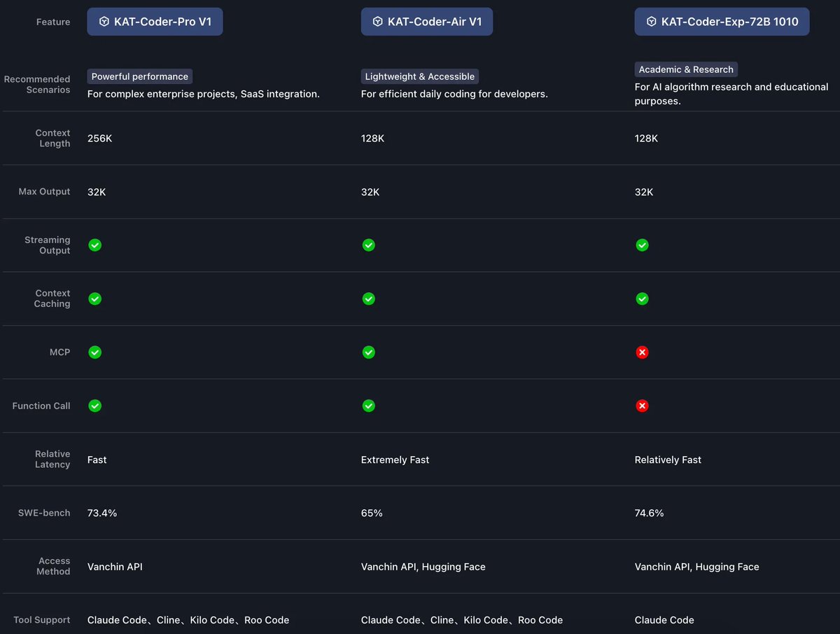Toggle Function Call for KAT-Coder-Pro
The height and width of the screenshot is (634, 840).
point(94,406)
